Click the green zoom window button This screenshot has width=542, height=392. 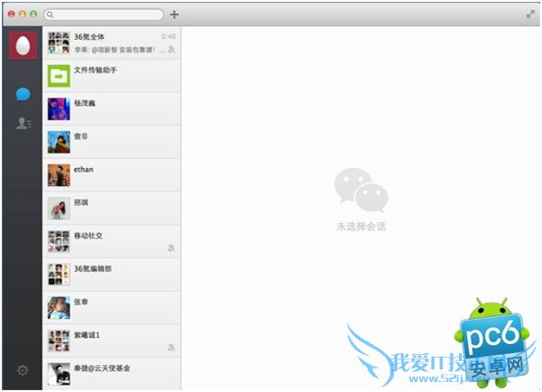33,14
